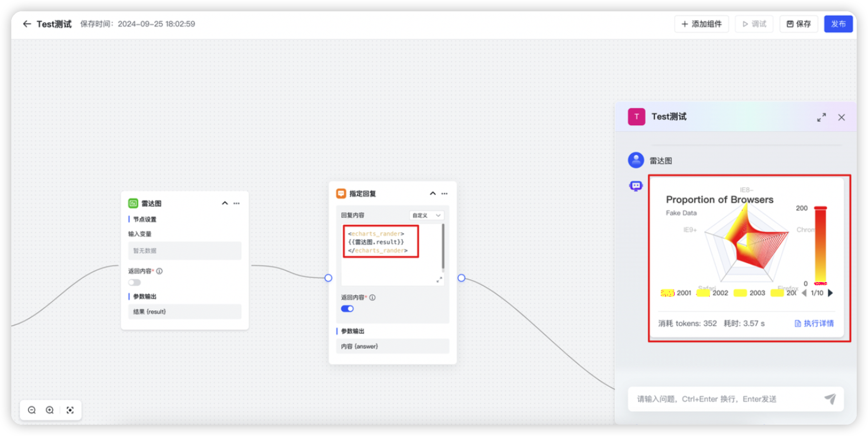
Task: Click the upper handle of the visual map slider
Action: (x=821, y=208)
